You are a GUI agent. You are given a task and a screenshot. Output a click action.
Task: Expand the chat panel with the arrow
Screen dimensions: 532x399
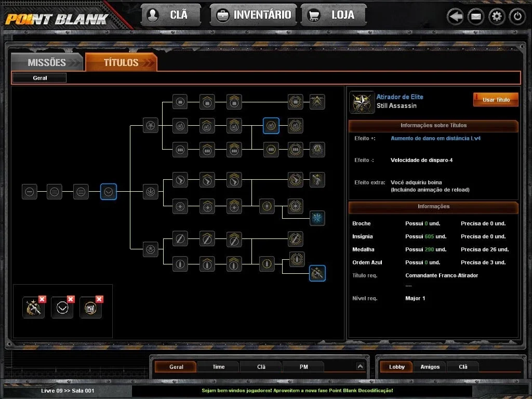360,366
